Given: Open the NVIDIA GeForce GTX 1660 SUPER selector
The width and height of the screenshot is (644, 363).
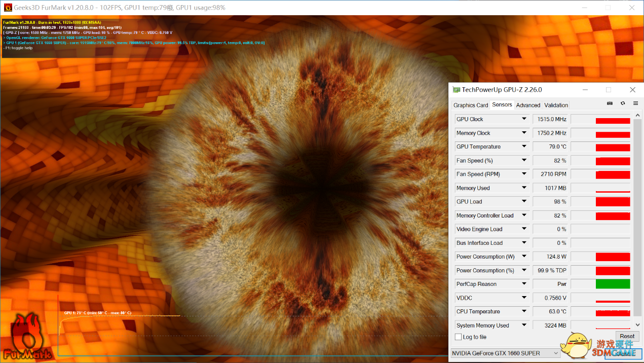Looking at the screenshot, I should (x=505, y=353).
